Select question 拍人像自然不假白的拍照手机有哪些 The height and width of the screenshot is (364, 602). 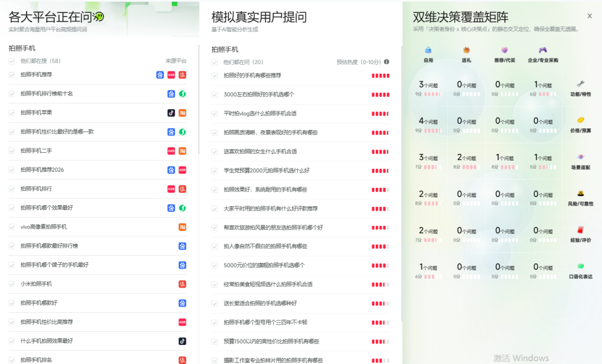pos(265,246)
